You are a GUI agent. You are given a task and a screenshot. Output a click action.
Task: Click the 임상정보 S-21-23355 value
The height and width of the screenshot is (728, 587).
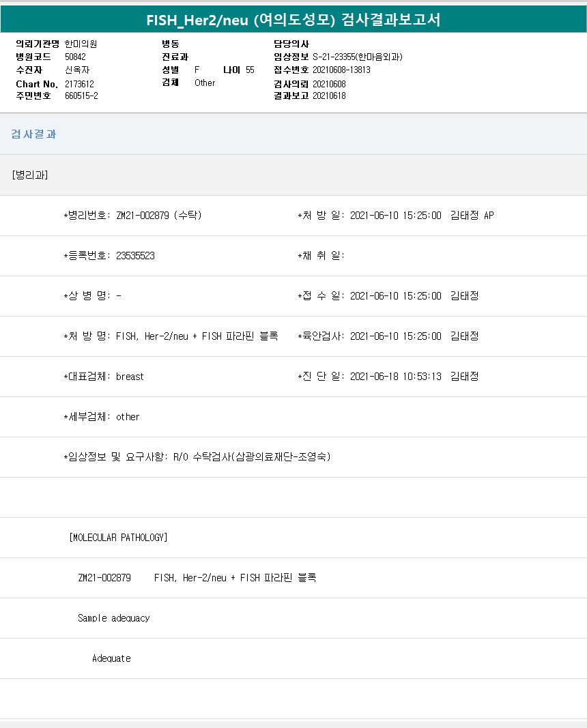pos(358,57)
